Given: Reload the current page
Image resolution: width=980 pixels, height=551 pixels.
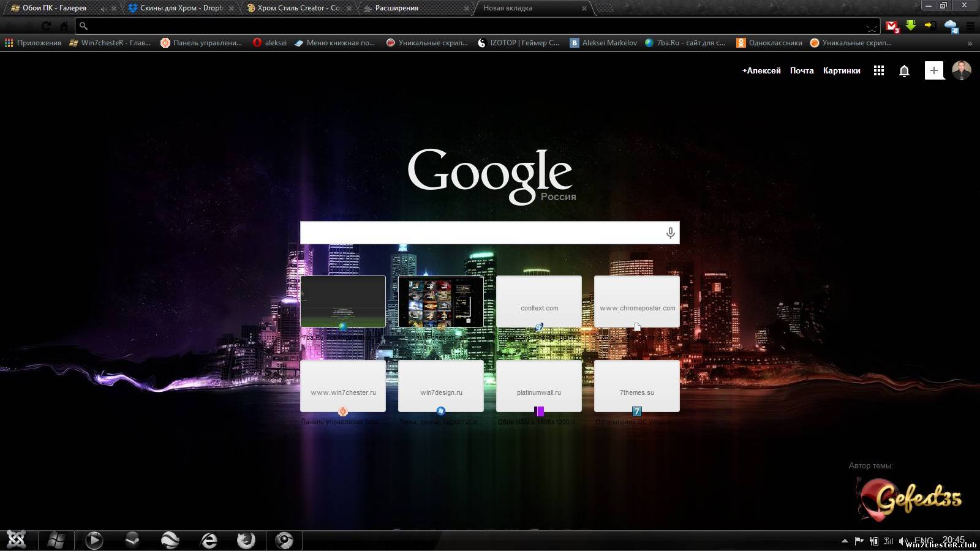Looking at the screenshot, I should pos(47,26).
